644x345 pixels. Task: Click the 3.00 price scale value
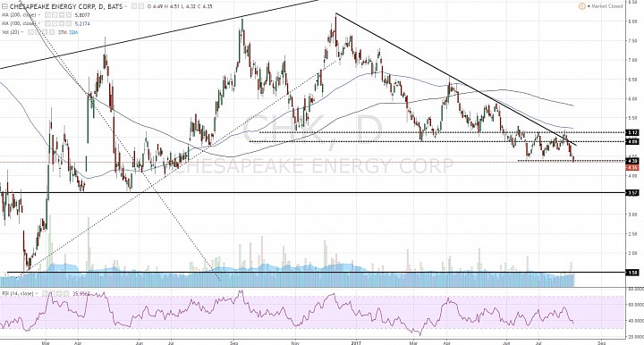[632, 215]
